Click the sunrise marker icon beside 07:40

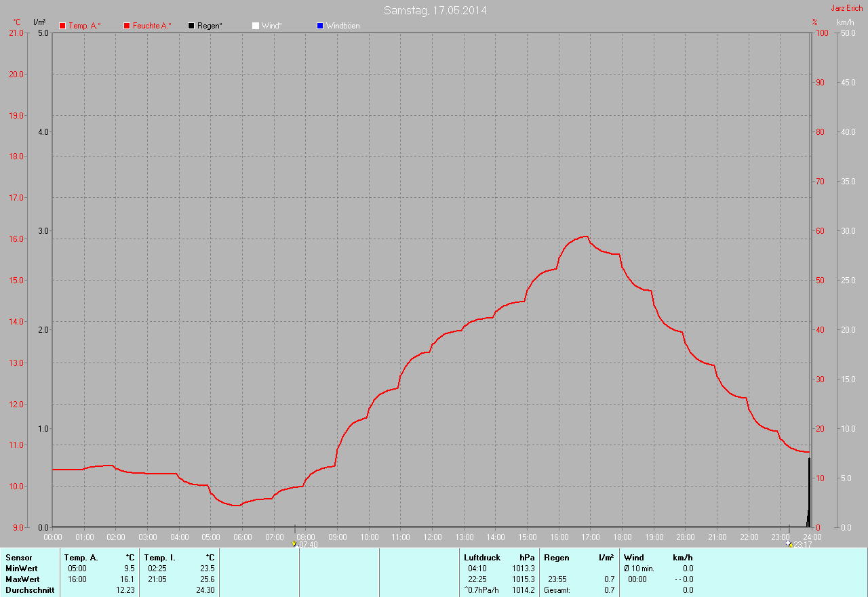click(294, 543)
